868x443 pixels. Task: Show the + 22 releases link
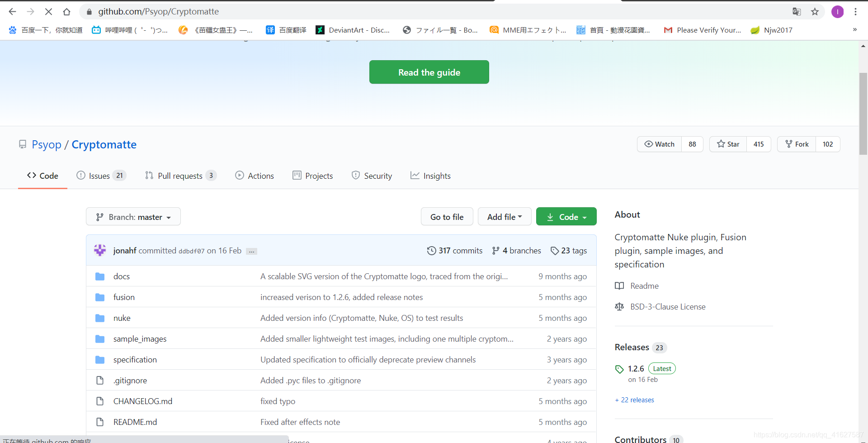634,400
